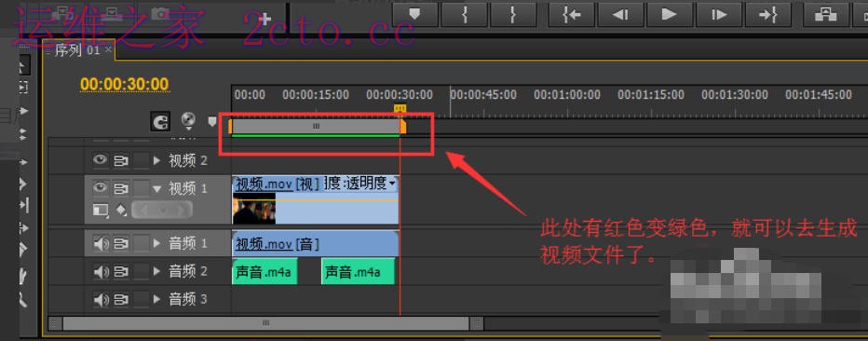868x341 pixels.
Task: Click the playhead marker on the ruler
Action: click(400, 108)
